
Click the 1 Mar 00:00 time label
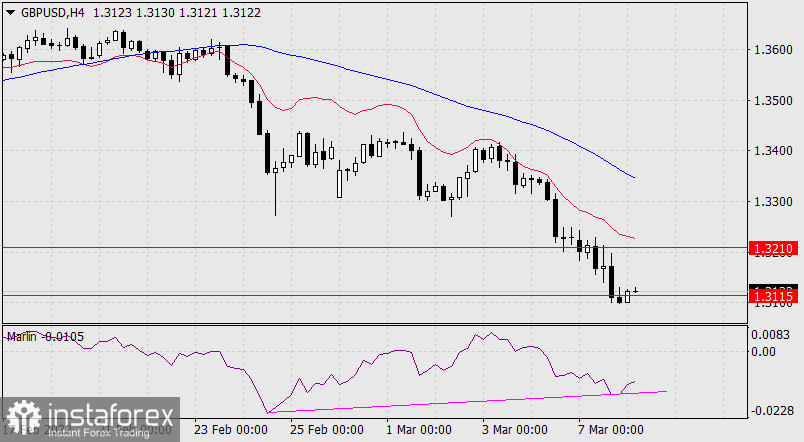coord(419,429)
